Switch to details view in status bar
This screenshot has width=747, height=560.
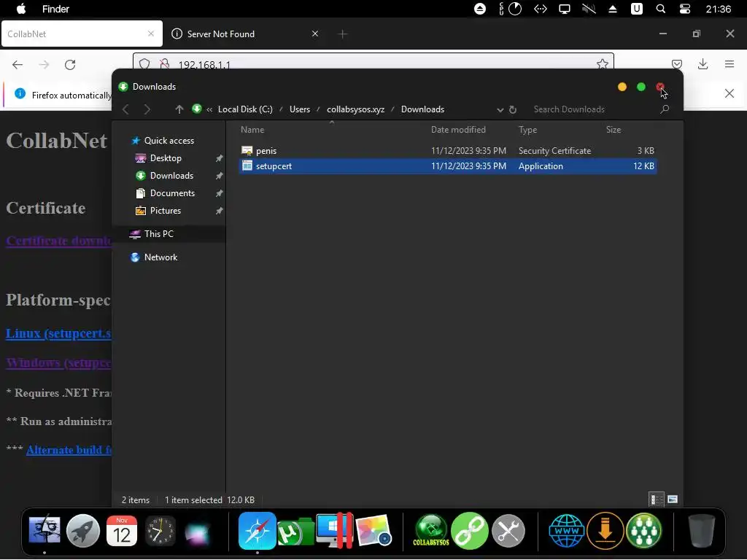(657, 499)
